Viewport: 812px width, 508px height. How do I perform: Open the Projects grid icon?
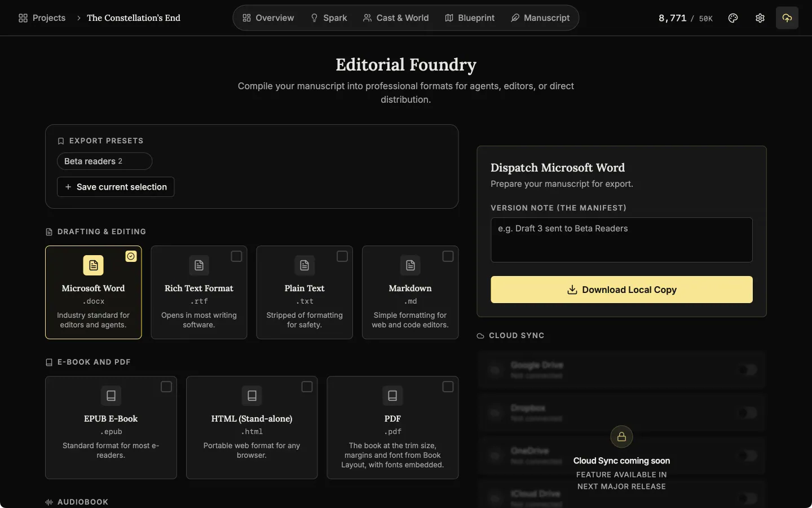coord(23,18)
